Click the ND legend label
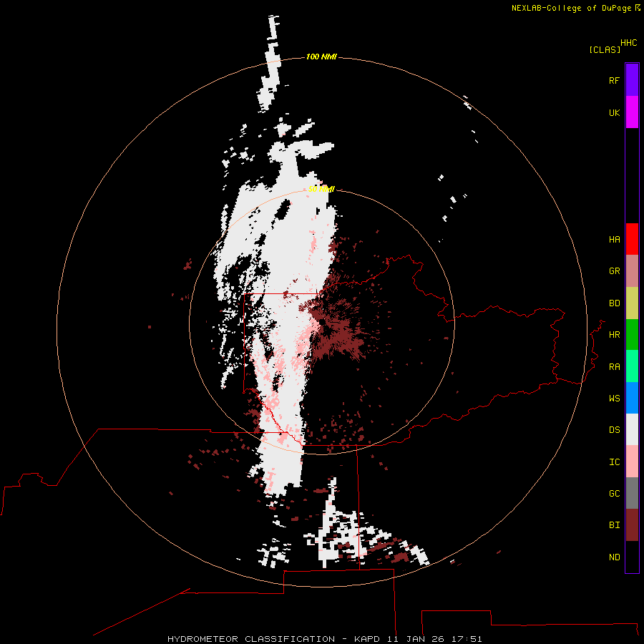 click(614, 557)
